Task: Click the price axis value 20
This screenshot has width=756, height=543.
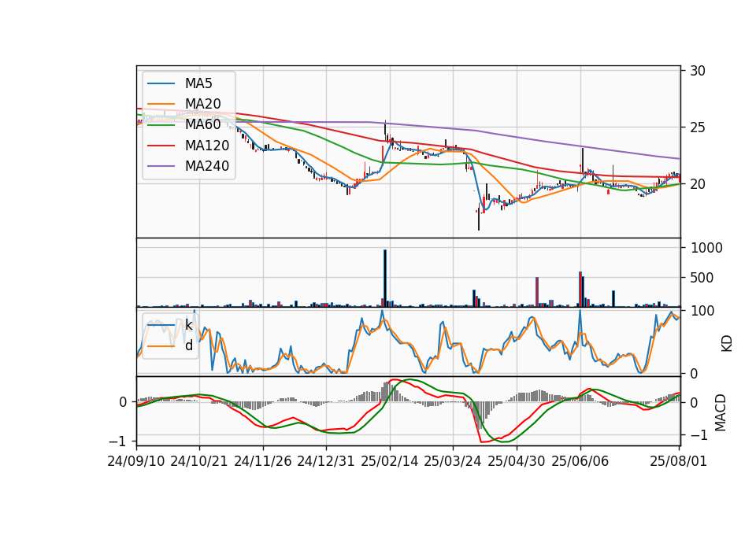Action: (x=698, y=184)
